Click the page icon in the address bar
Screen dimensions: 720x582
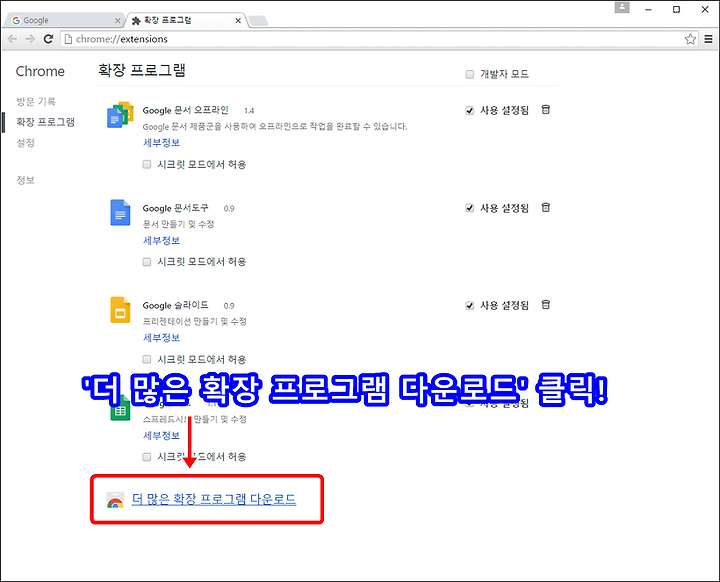point(68,39)
